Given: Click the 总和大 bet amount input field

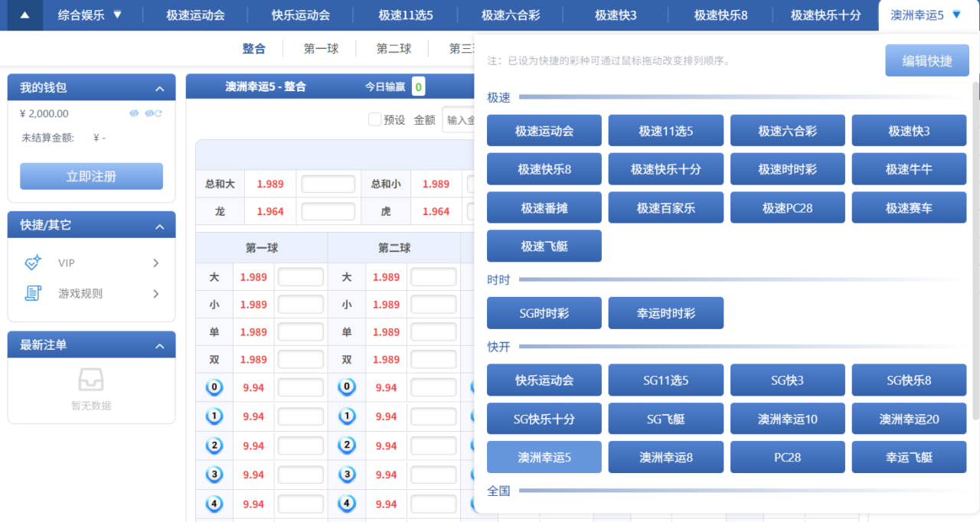Looking at the screenshot, I should 328,184.
